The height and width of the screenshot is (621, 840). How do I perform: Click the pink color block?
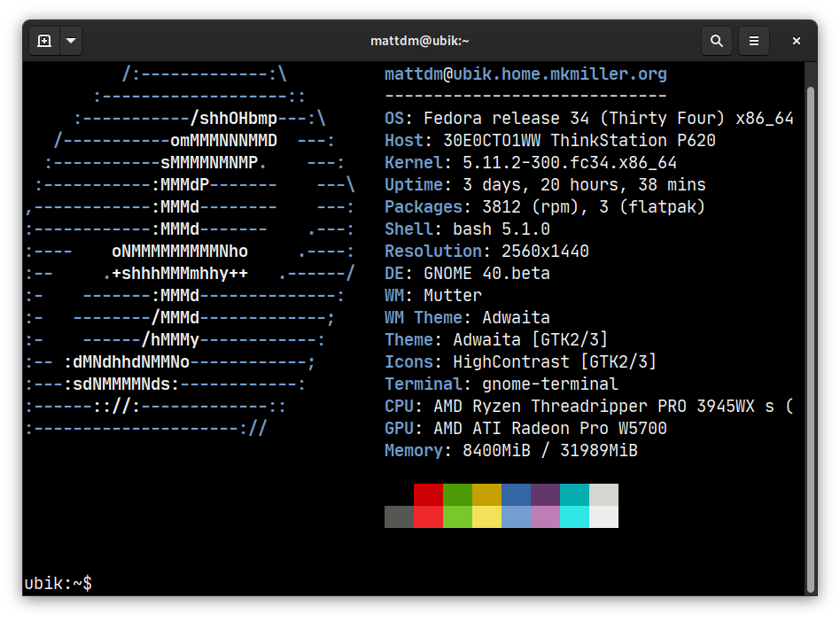pyautogui.click(x=545, y=517)
